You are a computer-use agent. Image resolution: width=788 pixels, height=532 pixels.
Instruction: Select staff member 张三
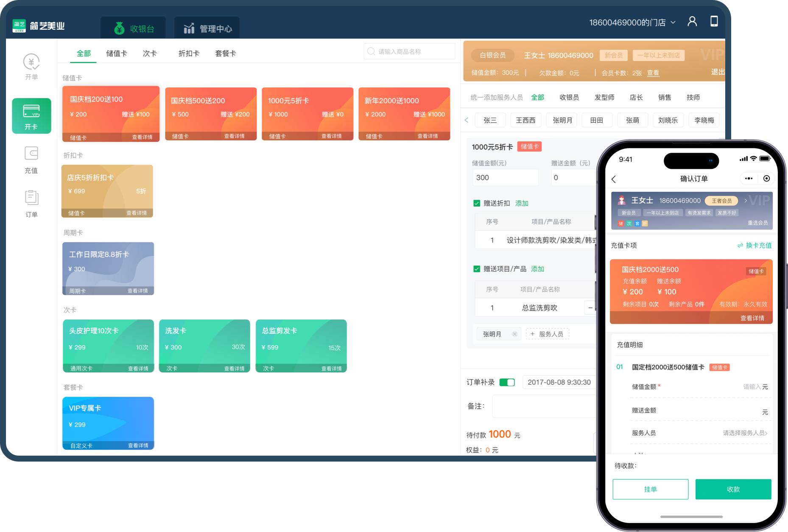point(490,120)
